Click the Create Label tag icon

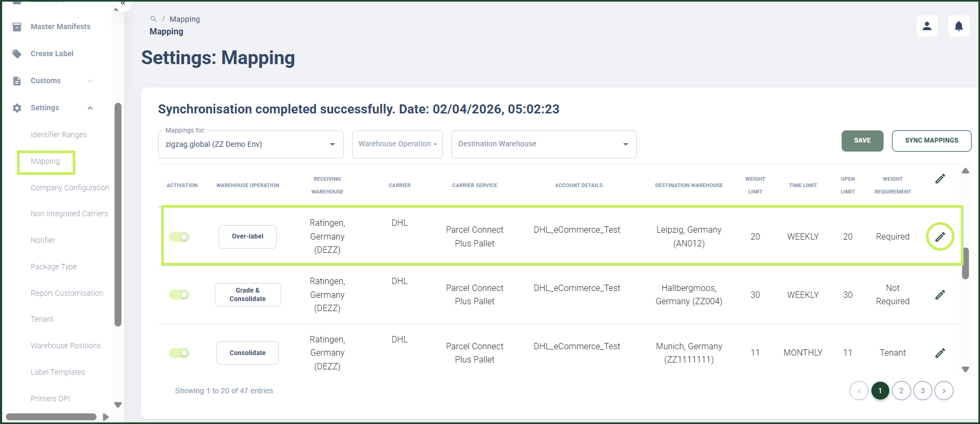pos(17,54)
